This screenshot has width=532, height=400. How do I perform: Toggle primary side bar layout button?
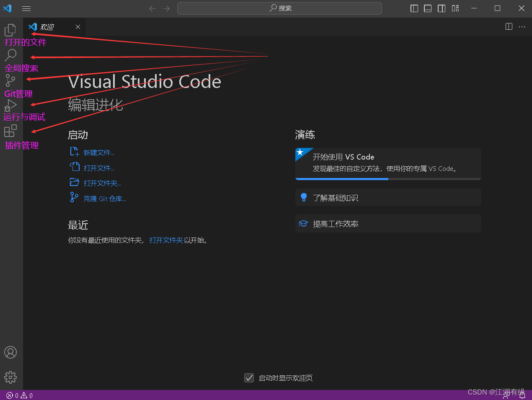(414, 8)
